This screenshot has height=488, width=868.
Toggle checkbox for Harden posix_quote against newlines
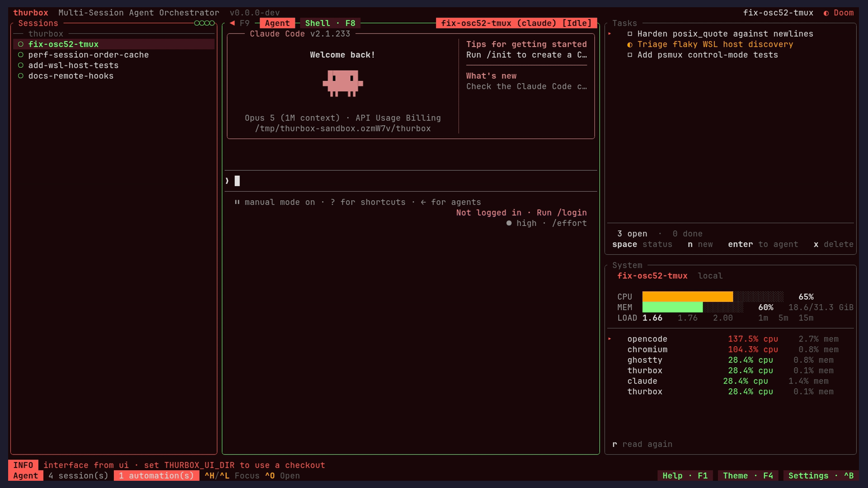pyautogui.click(x=630, y=34)
